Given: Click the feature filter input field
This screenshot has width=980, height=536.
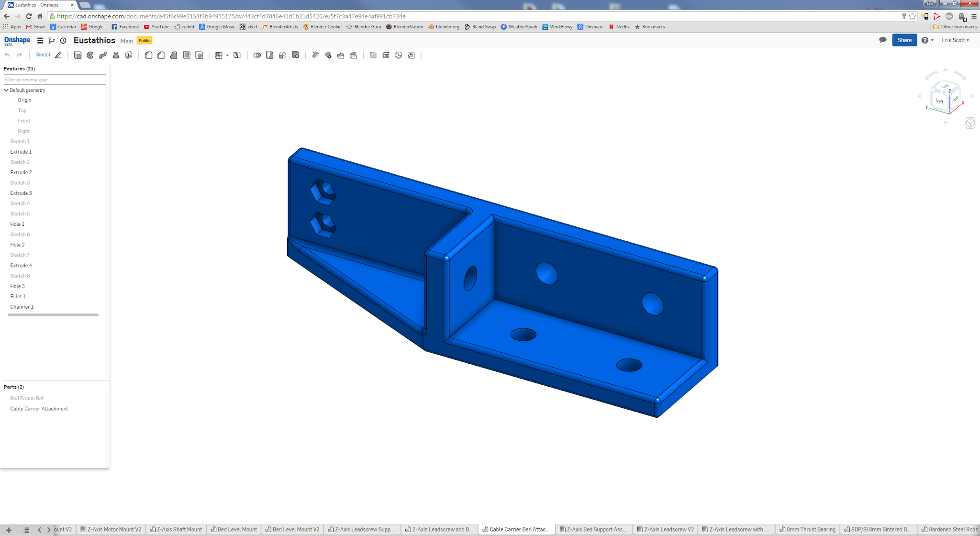Looking at the screenshot, I should pos(55,79).
